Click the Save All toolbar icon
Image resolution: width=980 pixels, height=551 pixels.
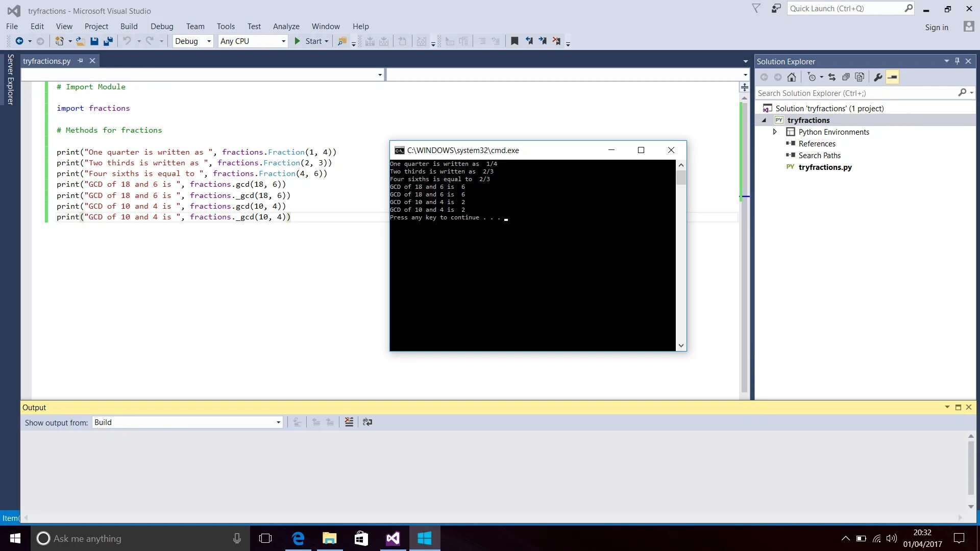tap(108, 41)
